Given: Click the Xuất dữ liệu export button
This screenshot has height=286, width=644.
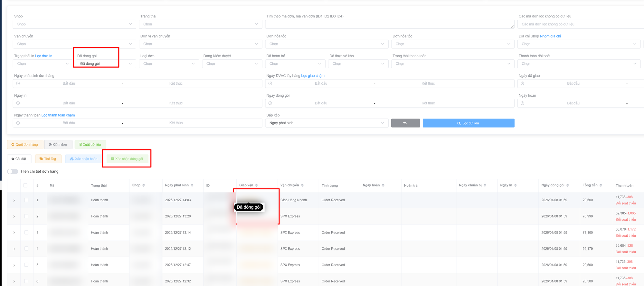Looking at the screenshot, I should tap(90, 145).
